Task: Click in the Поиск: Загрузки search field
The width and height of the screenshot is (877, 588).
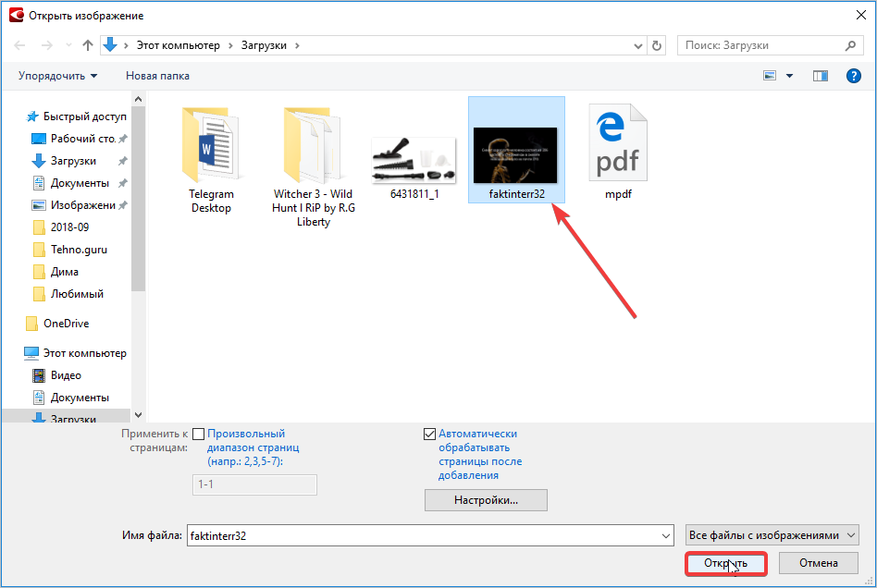Action: pos(760,45)
